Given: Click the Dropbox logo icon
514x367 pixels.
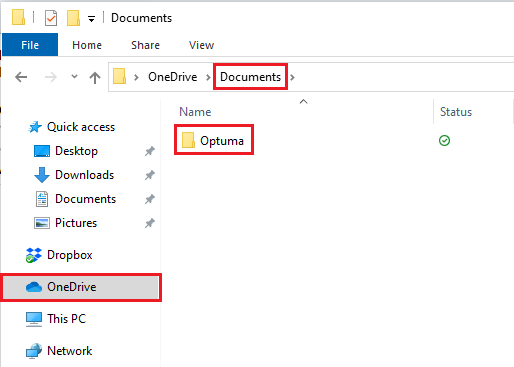Looking at the screenshot, I should click(x=34, y=255).
